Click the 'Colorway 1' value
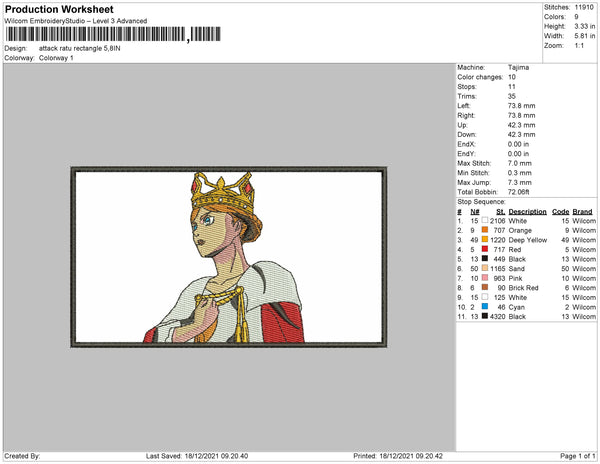Viewport: 600px width, 464px height. click(x=56, y=58)
